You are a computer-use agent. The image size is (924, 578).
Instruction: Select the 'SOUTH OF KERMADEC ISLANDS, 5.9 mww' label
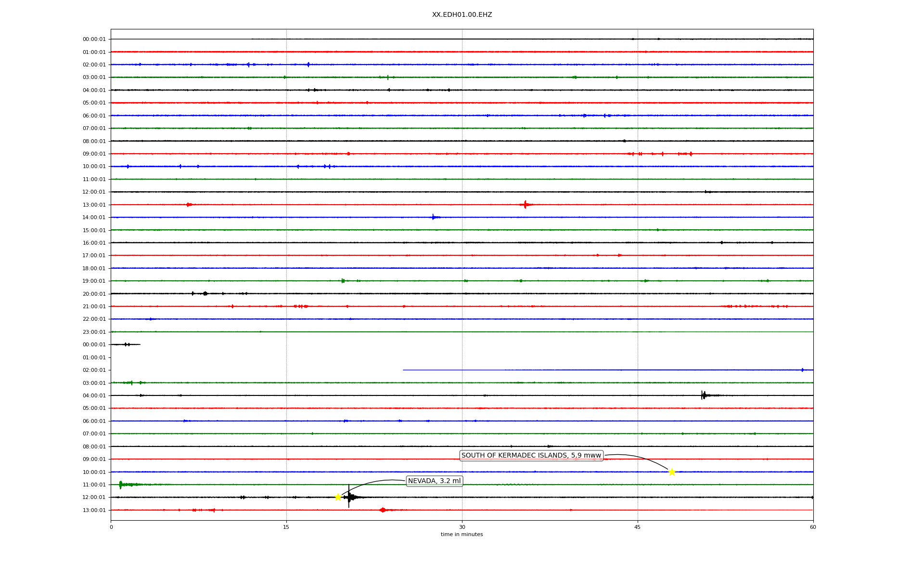pos(531,456)
